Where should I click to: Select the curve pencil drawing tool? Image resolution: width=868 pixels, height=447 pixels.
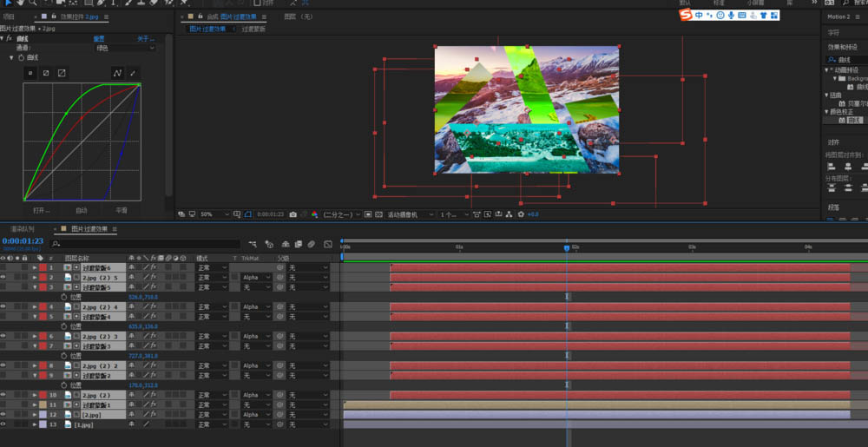[x=133, y=73]
